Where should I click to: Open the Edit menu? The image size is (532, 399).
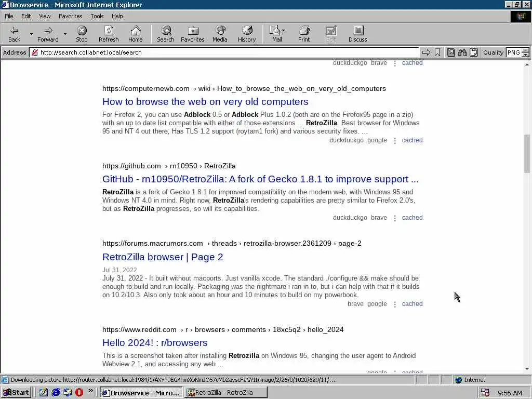26,16
